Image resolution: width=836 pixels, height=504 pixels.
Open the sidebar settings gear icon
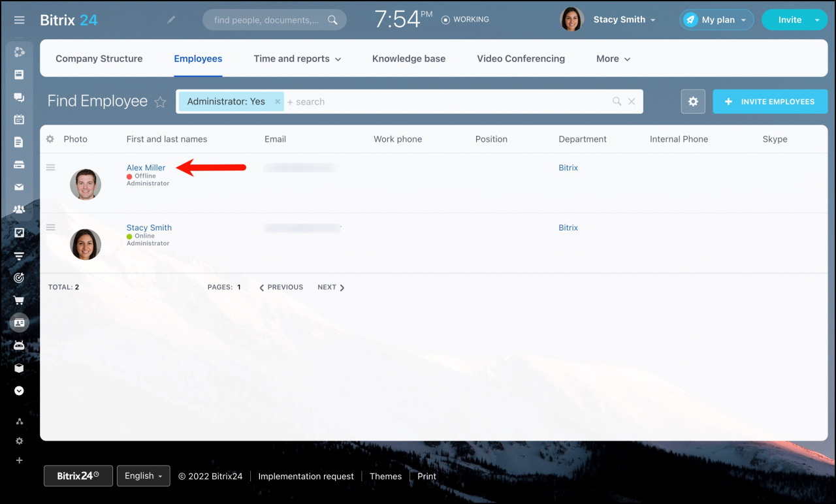(x=19, y=441)
